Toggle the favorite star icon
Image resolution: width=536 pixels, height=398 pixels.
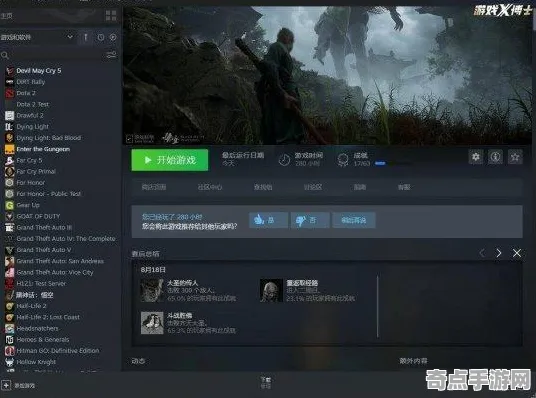pos(515,157)
